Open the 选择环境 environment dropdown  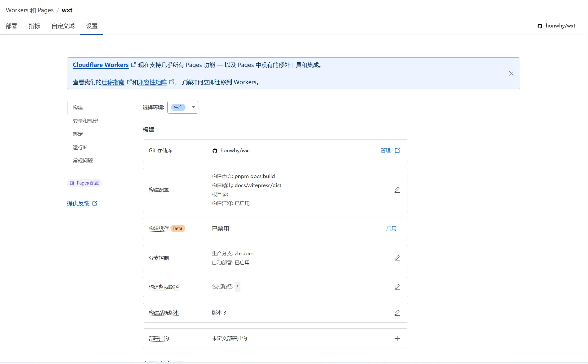click(x=183, y=107)
